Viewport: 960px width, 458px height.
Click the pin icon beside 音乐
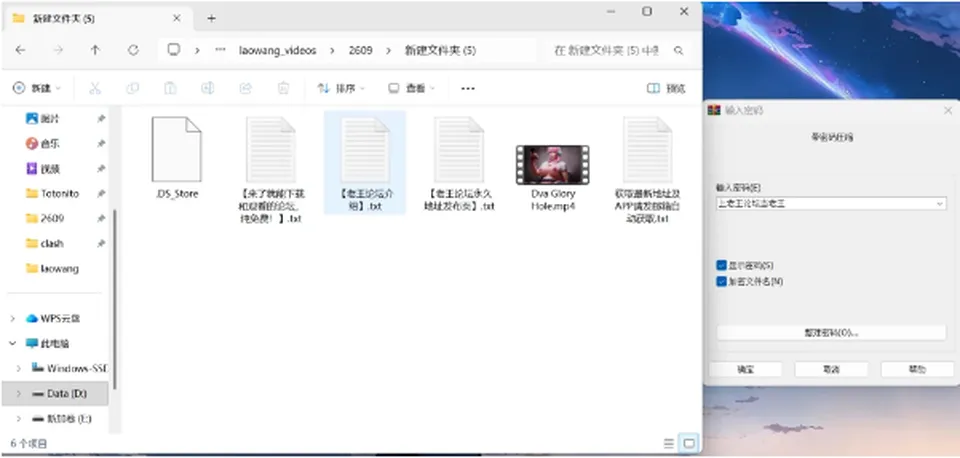tap(101, 144)
